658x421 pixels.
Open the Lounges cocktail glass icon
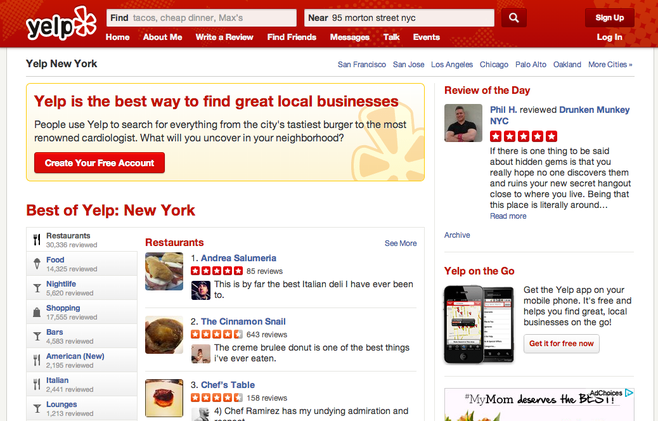(x=37, y=408)
